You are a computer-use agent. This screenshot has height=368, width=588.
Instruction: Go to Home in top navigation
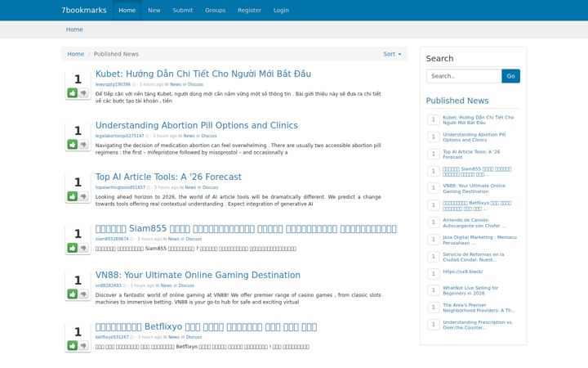pyautogui.click(x=127, y=10)
